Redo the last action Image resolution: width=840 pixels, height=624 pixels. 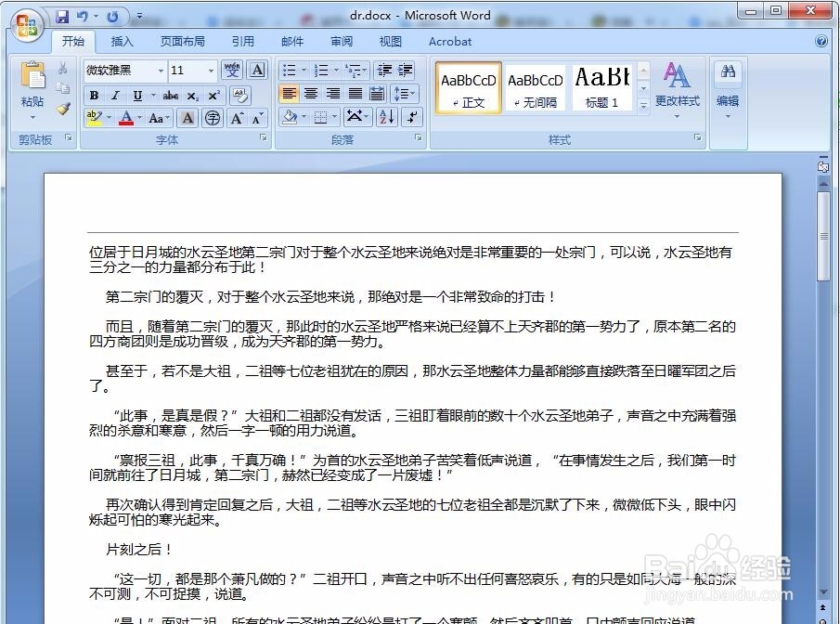(112, 17)
